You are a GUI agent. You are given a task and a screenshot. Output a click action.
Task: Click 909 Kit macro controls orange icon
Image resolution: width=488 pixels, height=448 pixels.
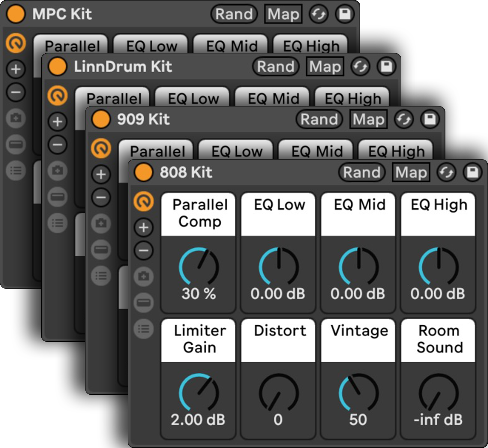101,149
